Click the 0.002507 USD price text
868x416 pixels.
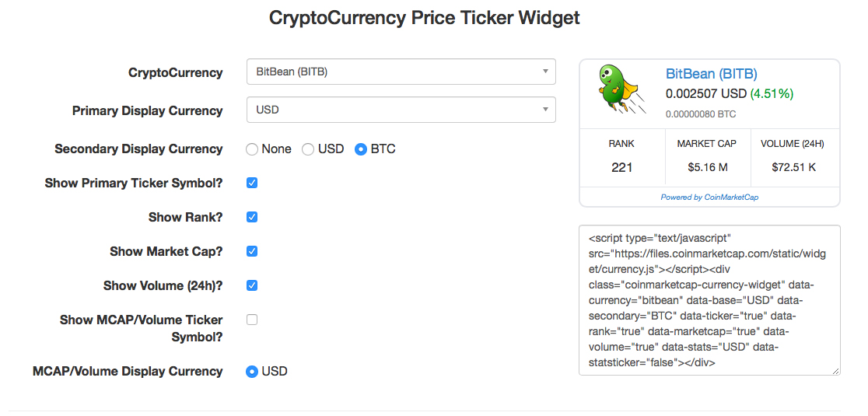tap(705, 94)
